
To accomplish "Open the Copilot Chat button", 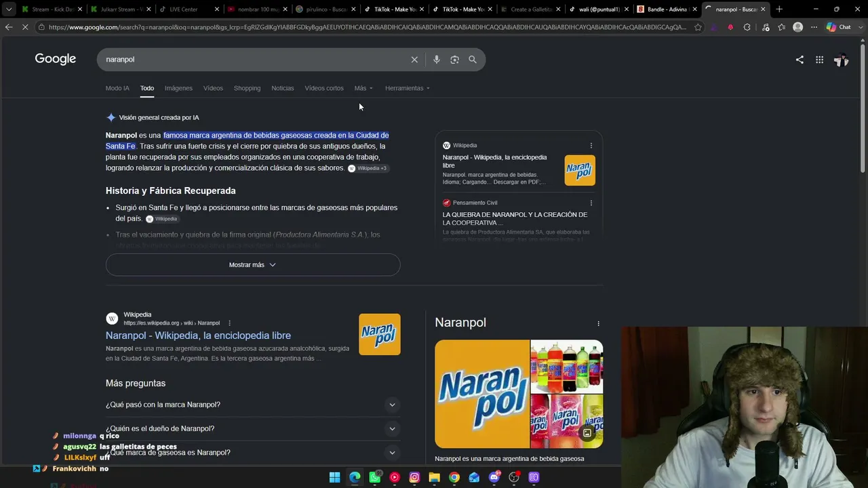I will point(838,27).
